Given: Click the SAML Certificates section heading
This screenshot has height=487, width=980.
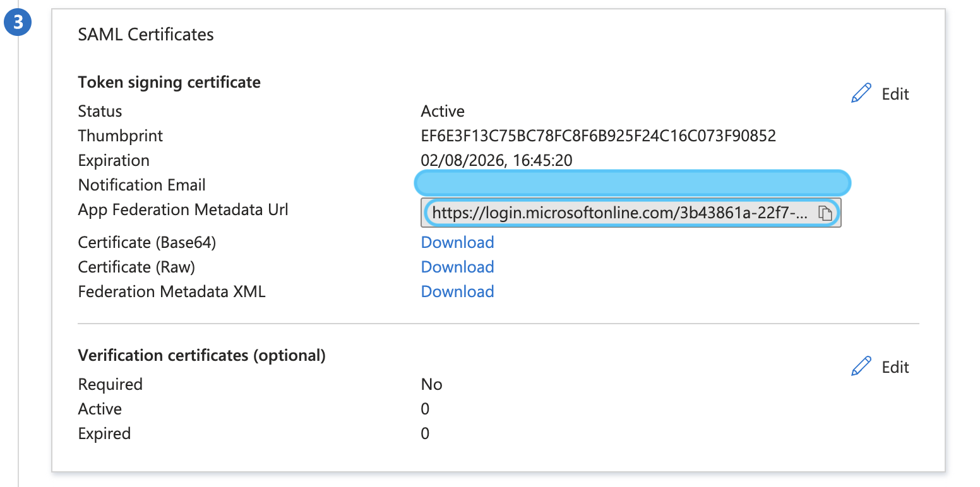Looking at the screenshot, I should [146, 35].
